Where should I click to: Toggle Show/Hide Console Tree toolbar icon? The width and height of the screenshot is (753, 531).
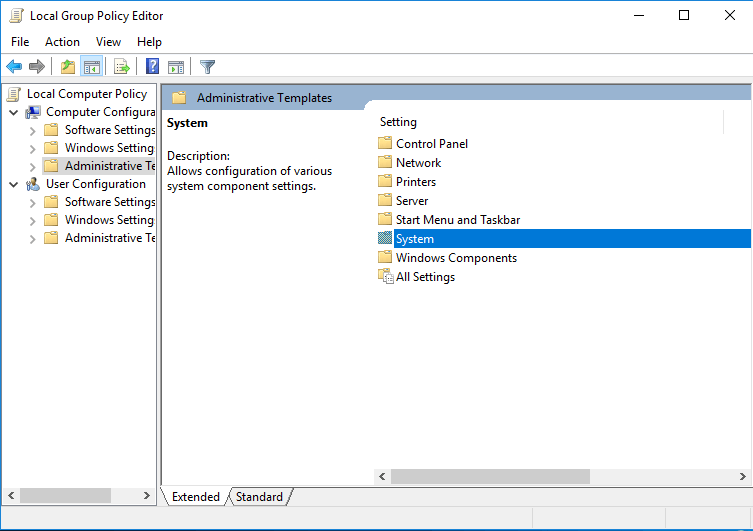coord(92,66)
